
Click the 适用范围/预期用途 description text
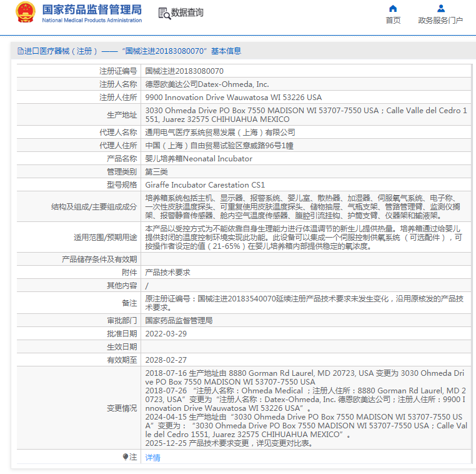click(x=304, y=237)
